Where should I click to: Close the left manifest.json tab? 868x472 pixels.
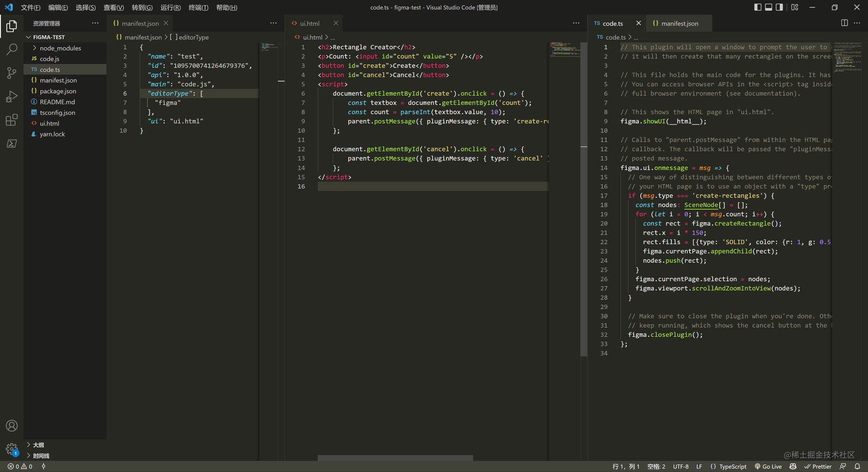point(166,23)
